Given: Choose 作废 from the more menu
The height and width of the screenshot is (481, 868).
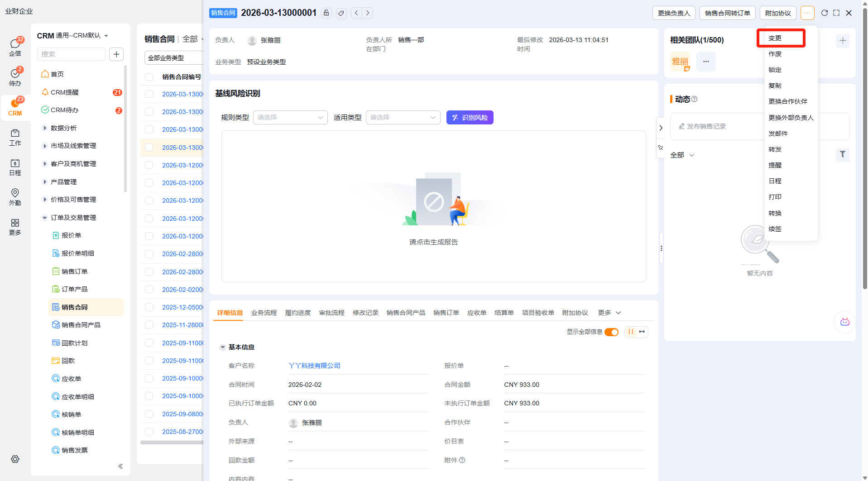Looking at the screenshot, I should point(775,54).
